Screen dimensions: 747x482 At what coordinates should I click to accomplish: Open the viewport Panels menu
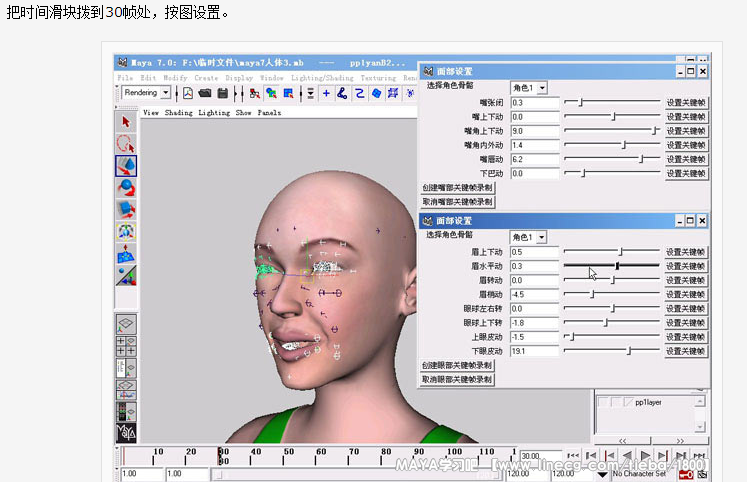(x=269, y=113)
